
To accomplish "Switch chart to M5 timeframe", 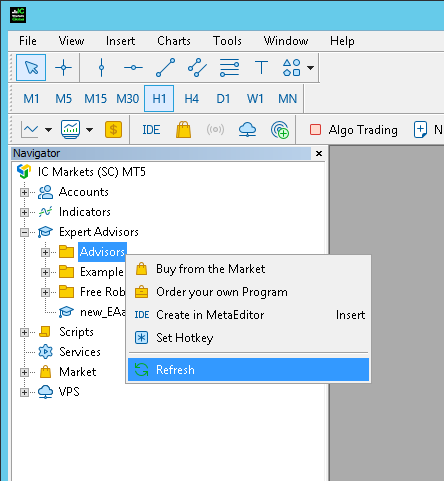I will [63, 99].
